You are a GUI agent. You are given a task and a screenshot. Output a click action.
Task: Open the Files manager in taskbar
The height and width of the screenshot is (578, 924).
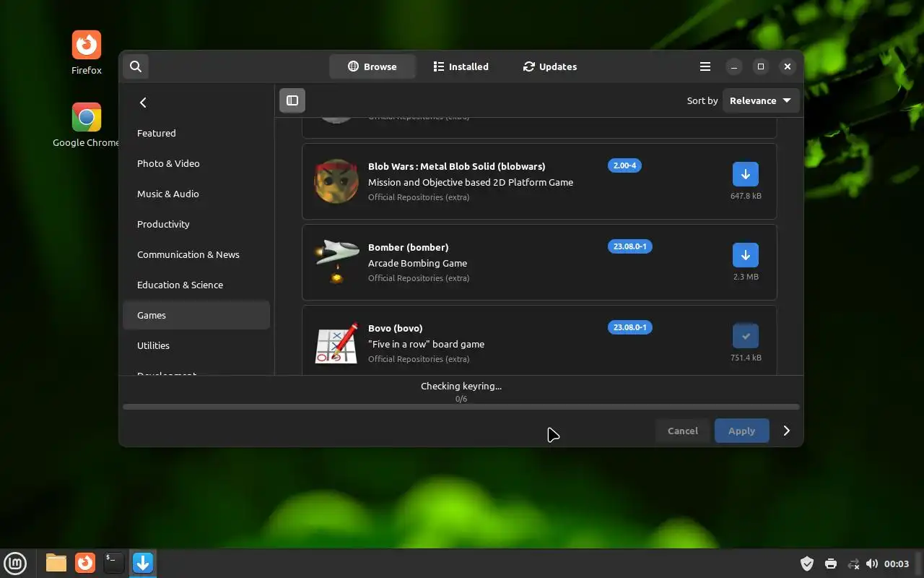[x=56, y=563]
